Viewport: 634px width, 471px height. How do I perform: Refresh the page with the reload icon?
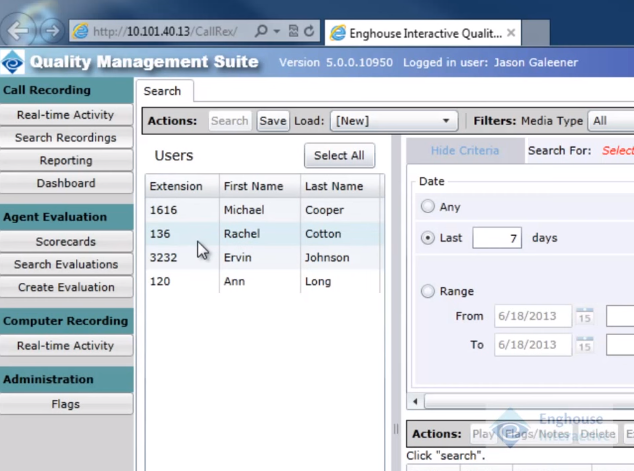tap(309, 31)
